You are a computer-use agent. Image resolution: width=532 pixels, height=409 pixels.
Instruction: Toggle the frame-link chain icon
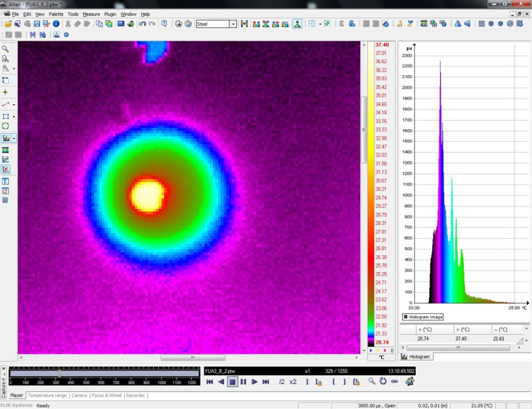click(394, 382)
